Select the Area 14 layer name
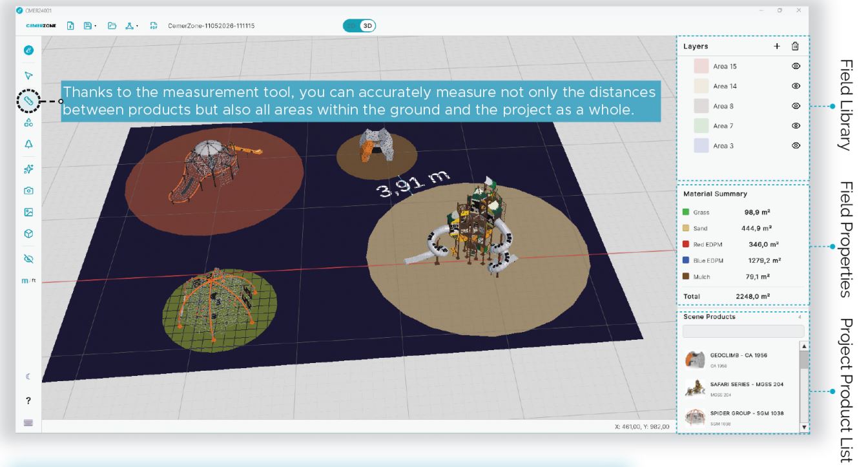Image resolution: width=868 pixels, height=467 pixels. 725,87
